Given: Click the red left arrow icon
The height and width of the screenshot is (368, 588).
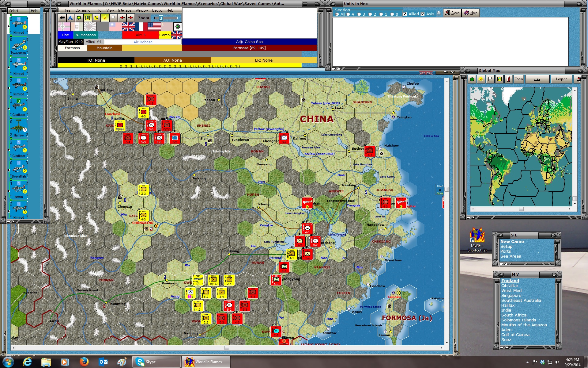Looking at the screenshot, I should (122, 18).
